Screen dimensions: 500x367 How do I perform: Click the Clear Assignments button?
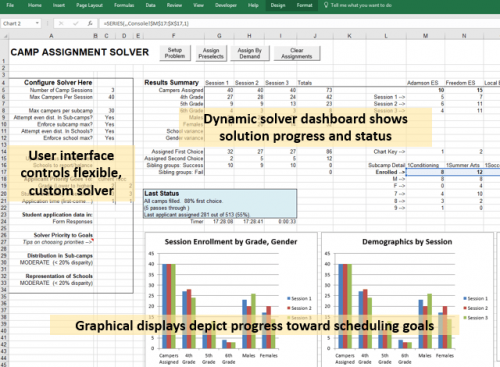point(297,53)
